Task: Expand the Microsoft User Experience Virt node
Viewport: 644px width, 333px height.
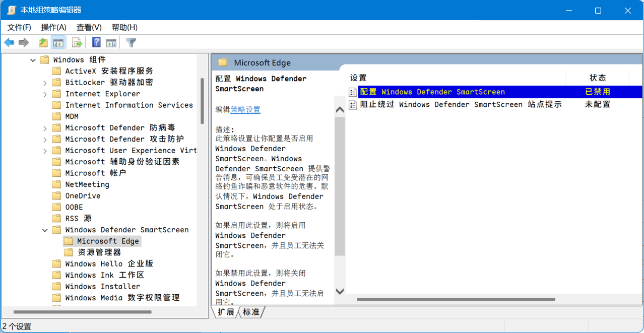Action: 45,151
